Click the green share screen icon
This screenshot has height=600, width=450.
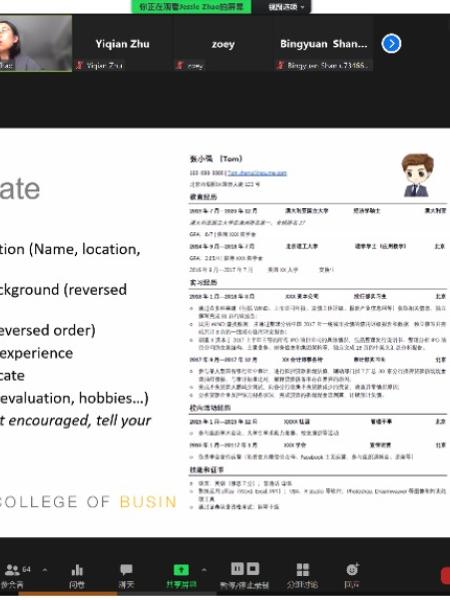click(181, 571)
